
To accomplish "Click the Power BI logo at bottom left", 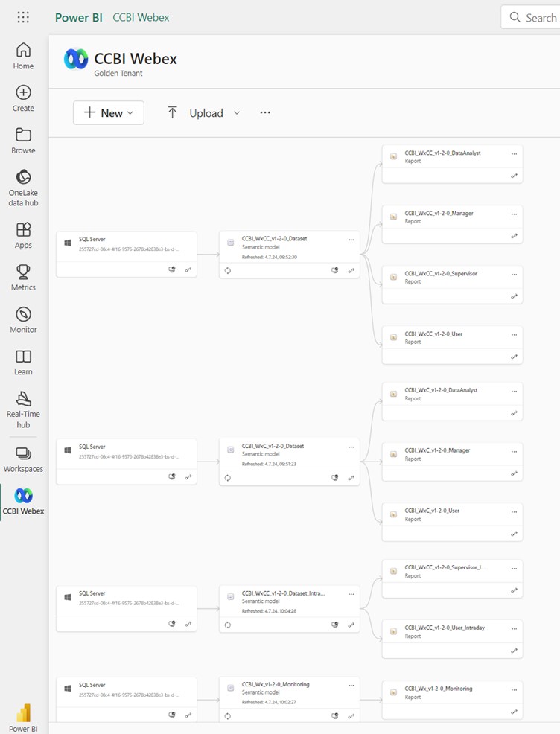I will click(23, 713).
